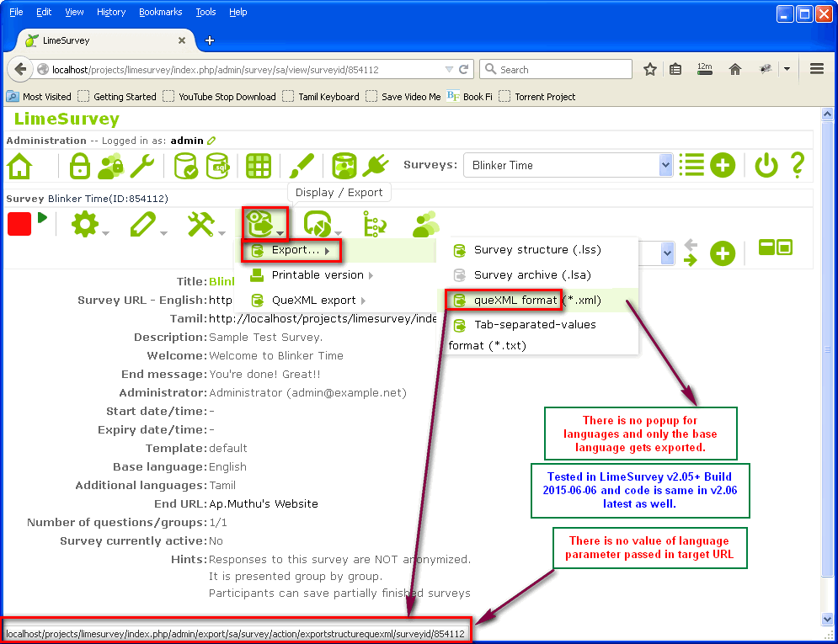This screenshot has height=644, width=838.
Task: Open central participants database icon
Action: click(x=344, y=166)
